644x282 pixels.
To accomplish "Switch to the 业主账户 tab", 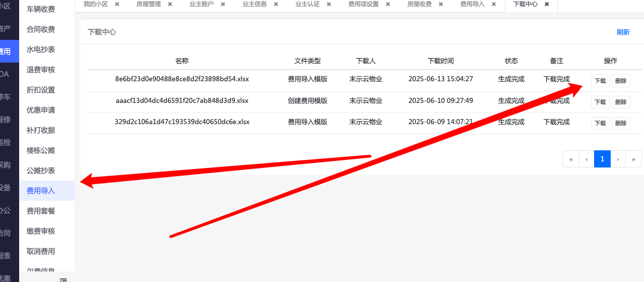I will pyautogui.click(x=201, y=4).
